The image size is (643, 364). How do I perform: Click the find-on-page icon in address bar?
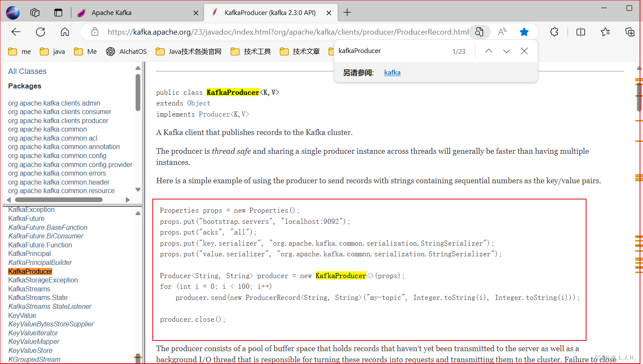point(479,32)
